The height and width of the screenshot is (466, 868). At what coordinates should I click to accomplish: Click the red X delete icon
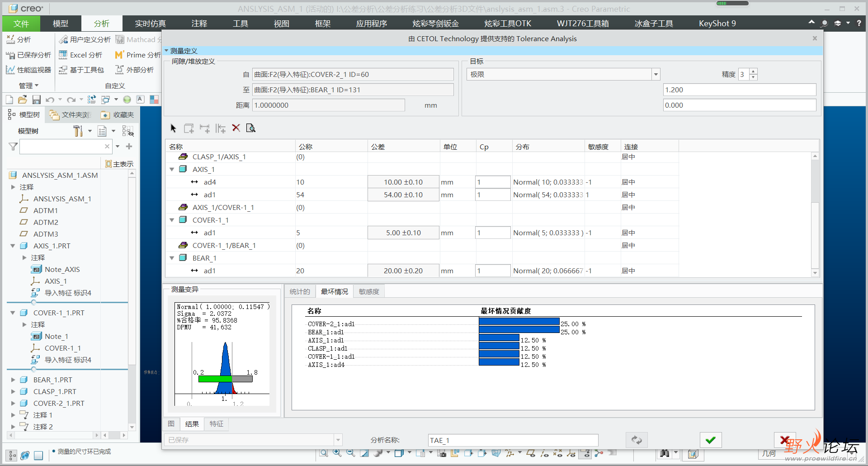(x=236, y=128)
